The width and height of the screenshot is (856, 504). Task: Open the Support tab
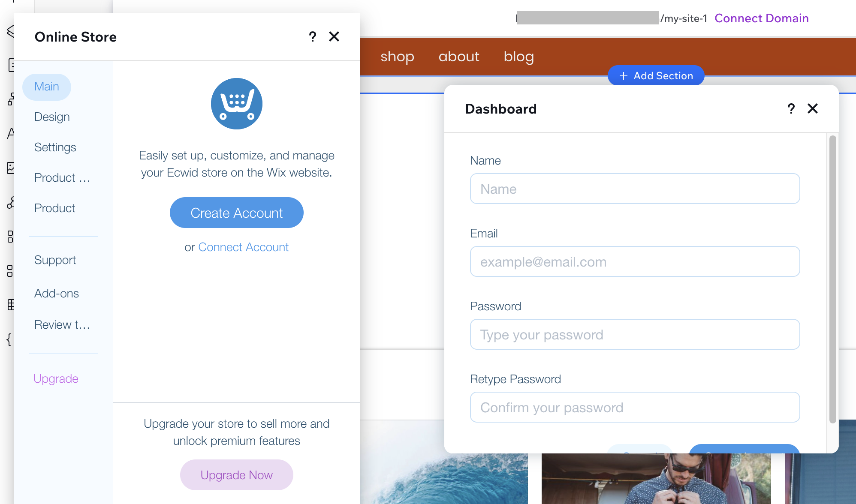(x=55, y=260)
